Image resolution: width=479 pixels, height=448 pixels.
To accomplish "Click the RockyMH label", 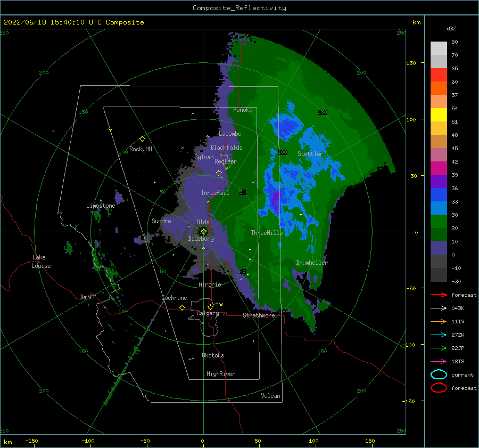I will (141, 149).
